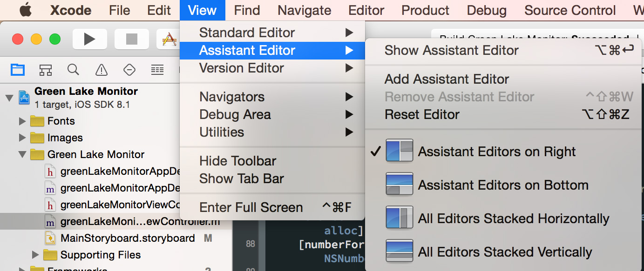Open the Issue navigator warning triangle icon
This screenshot has width=644, height=271.
click(x=101, y=70)
